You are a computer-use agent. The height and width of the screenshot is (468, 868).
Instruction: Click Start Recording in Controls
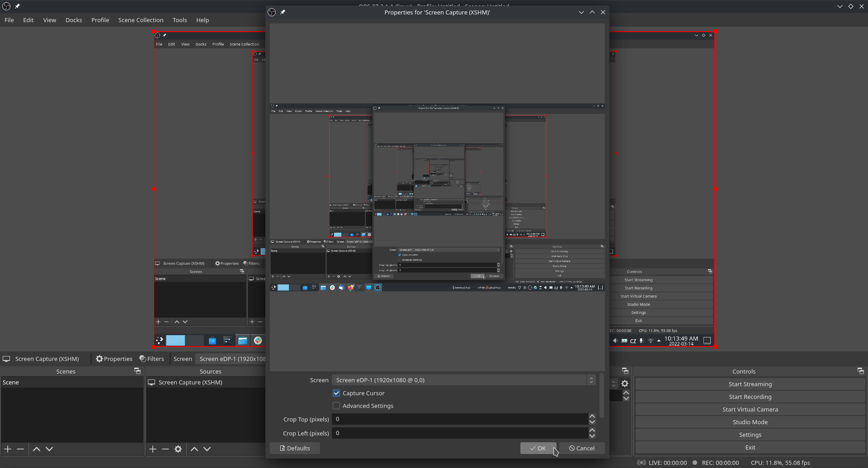click(x=750, y=397)
